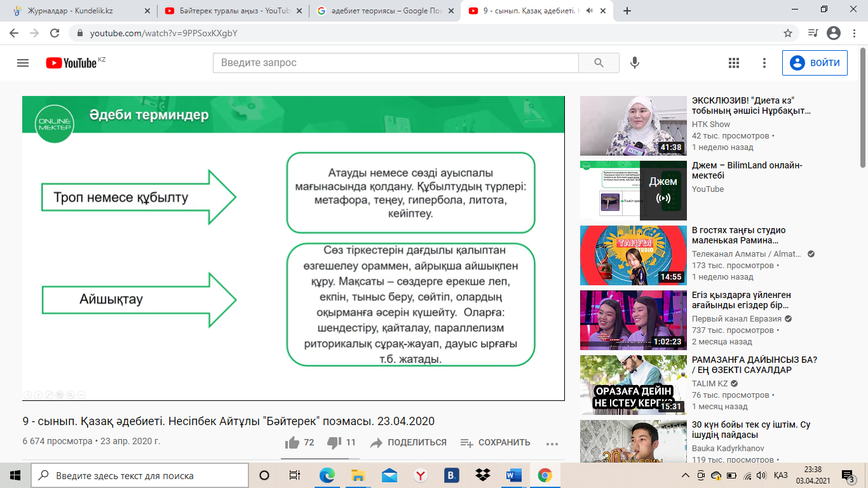Open the volume control in the tray

pos(761,475)
